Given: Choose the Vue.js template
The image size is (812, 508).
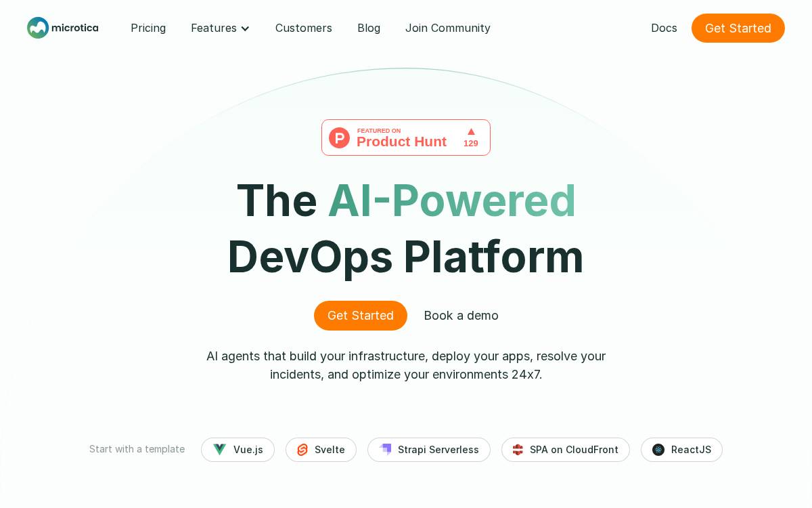Looking at the screenshot, I should click(238, 450).
